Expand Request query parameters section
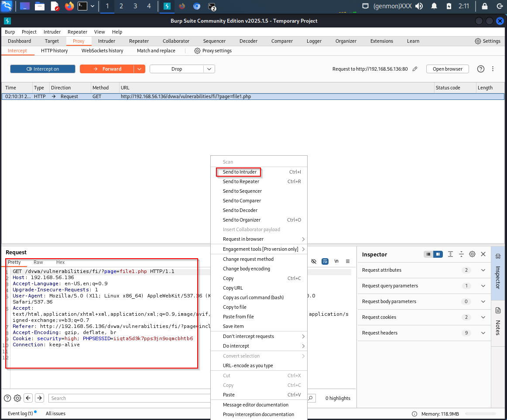 point(424,286)
